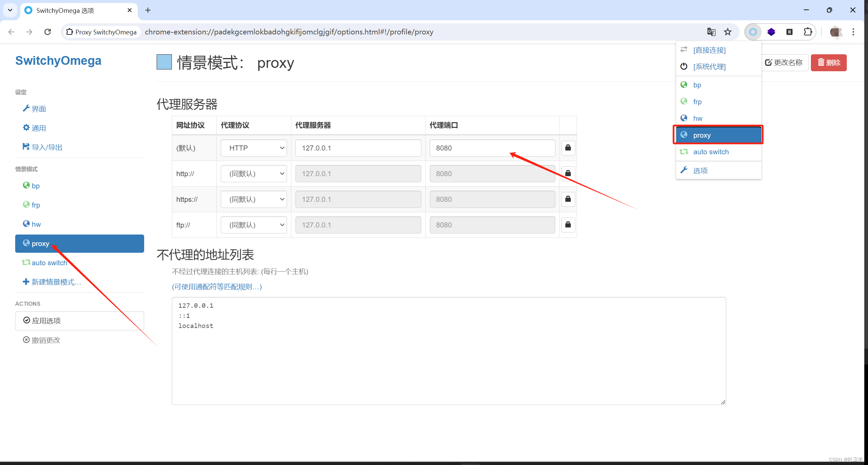Open a new browser tab
The image size is (868, 465).
tap(148, 10)
